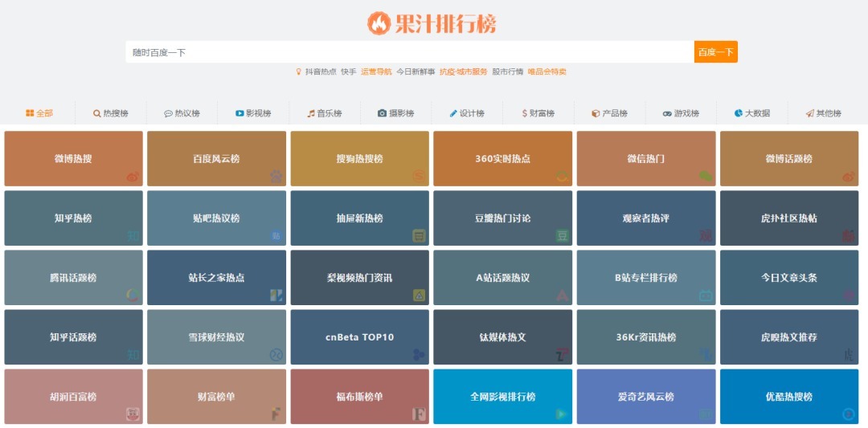This screenshot has width=868, height=428.
Task: Click the pencil icon of 设计榜
Action: click(x=453, y=113)
